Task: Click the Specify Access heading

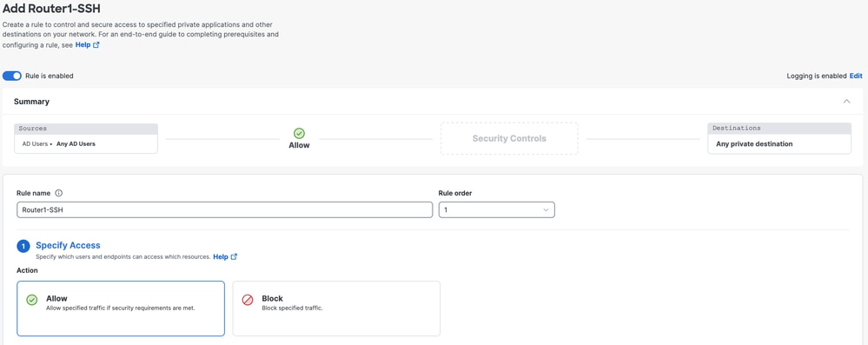Action: (x=68, y=245)
